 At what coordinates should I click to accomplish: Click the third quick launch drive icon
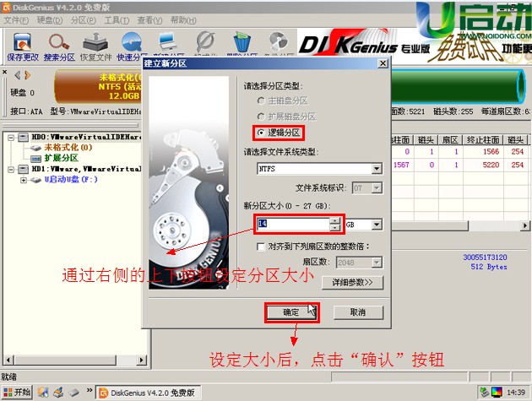coord(73,393)
